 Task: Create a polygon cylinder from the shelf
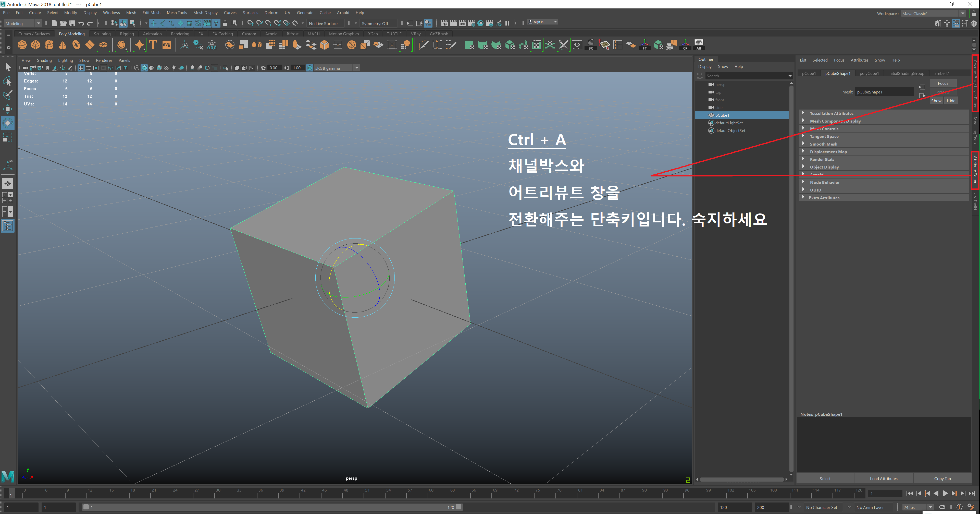(x=49, y=45)
